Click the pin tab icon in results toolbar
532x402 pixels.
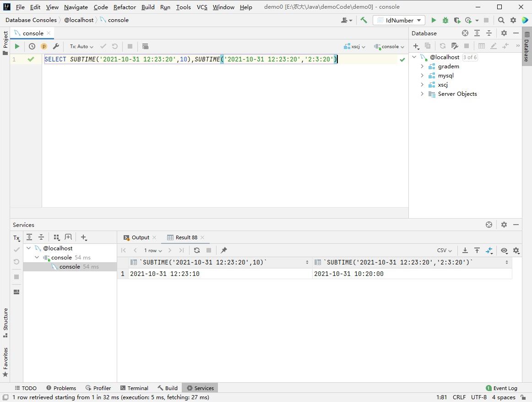pyautogui.click(x=224, y=250)
